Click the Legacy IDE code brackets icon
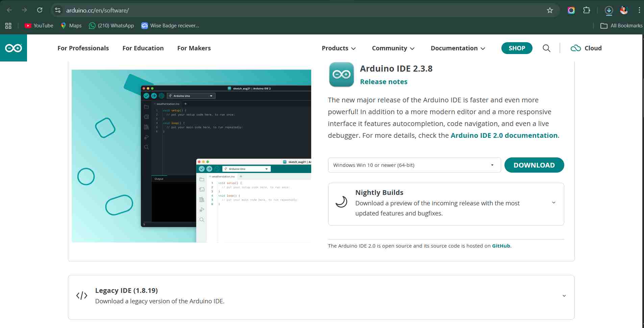644x328 pixels. point(82,296)
